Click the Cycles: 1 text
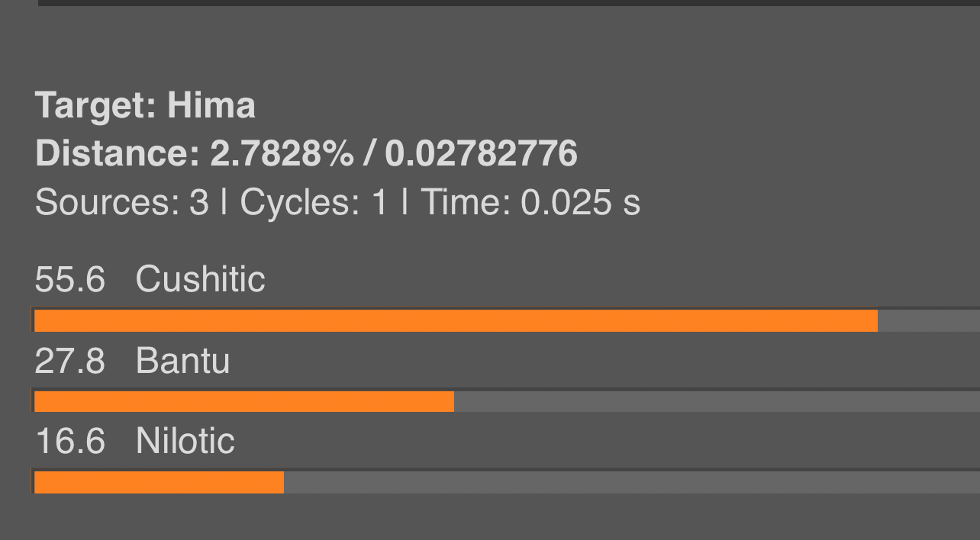This screenshot has height=540, width=980. tap(314, 203)
